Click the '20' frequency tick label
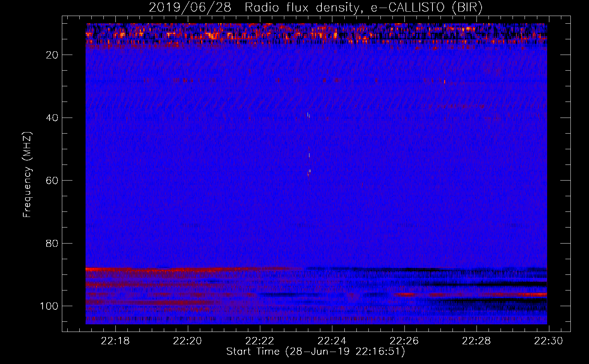Viewport: 589px width, 364px height. coord(52,55)
